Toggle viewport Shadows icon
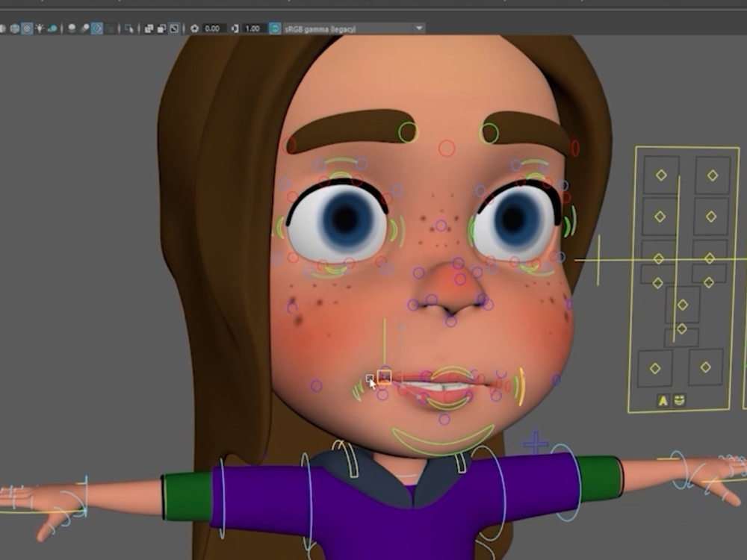 click(x=52, y=28)
